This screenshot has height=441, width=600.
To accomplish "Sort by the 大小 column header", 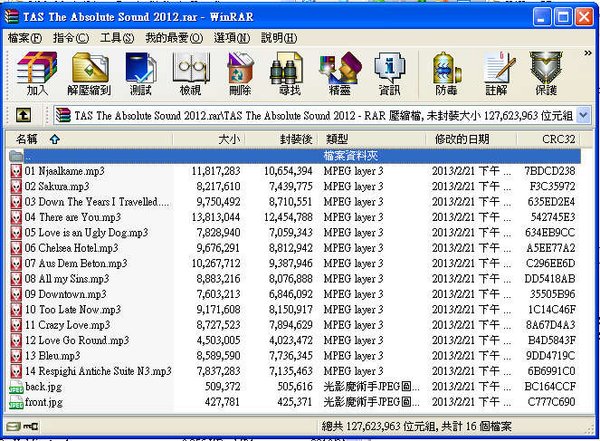I will click(209, 139).
